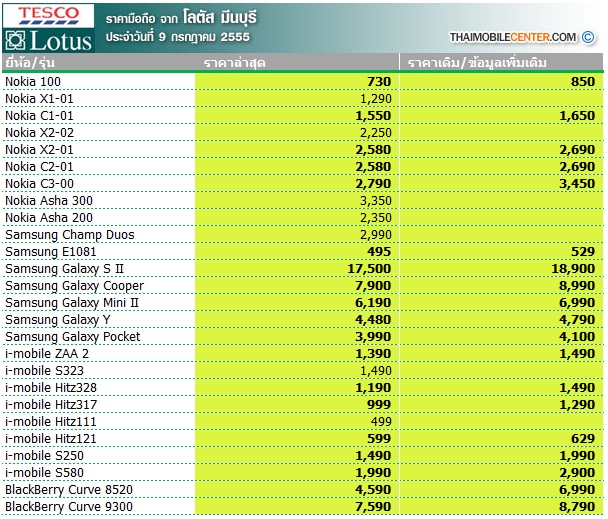Select the Samsung Galaxy Cooper name
The image size is (608, 519).
pos(74,286)
